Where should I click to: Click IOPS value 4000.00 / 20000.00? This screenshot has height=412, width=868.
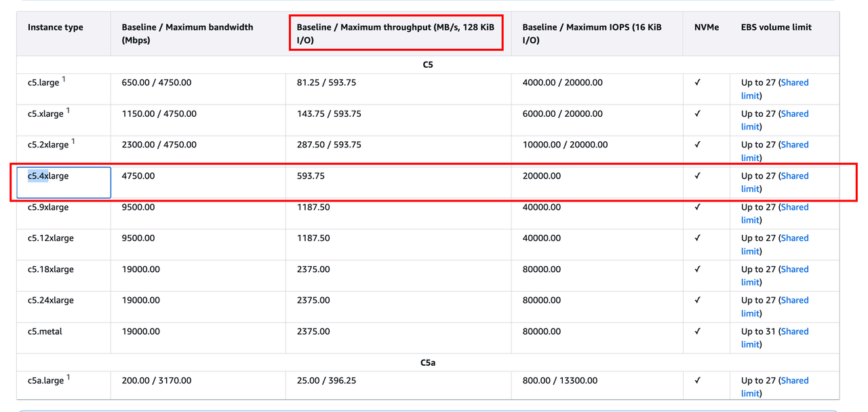click(x=563, y=83)
